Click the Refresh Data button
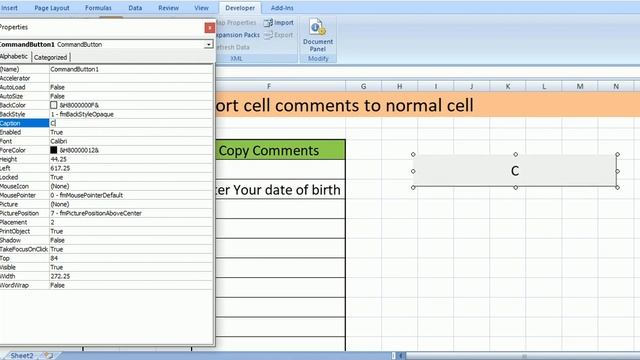Image resolution: width=640 pixels, height=360 pixels. 233,47
